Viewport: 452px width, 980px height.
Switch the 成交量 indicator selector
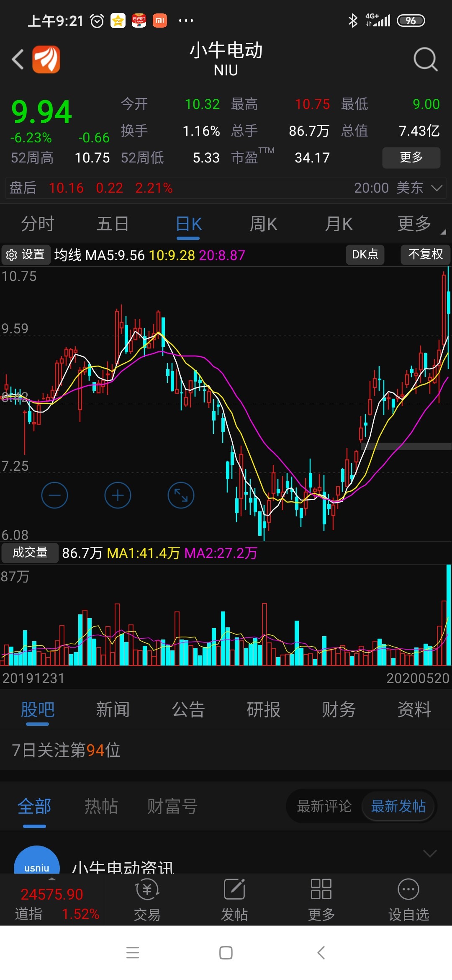pyautogui.click(x=30, y=552)
